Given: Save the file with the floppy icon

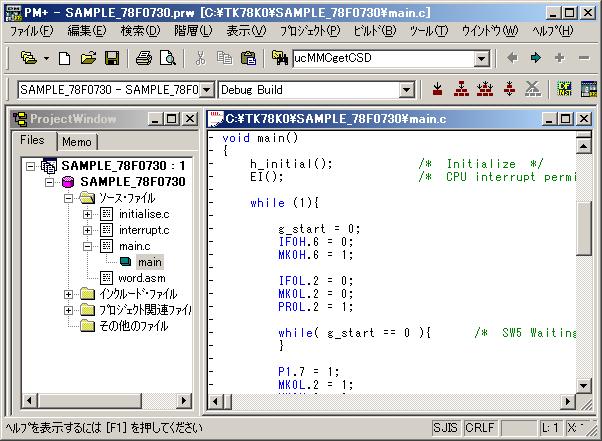Looking at the screenshot, I should pos(112,58).
